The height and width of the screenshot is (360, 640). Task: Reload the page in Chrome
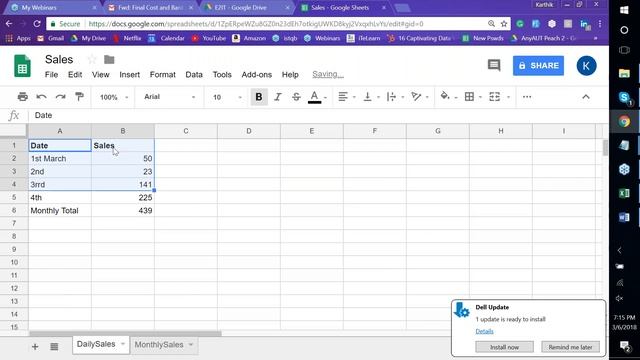37,24
